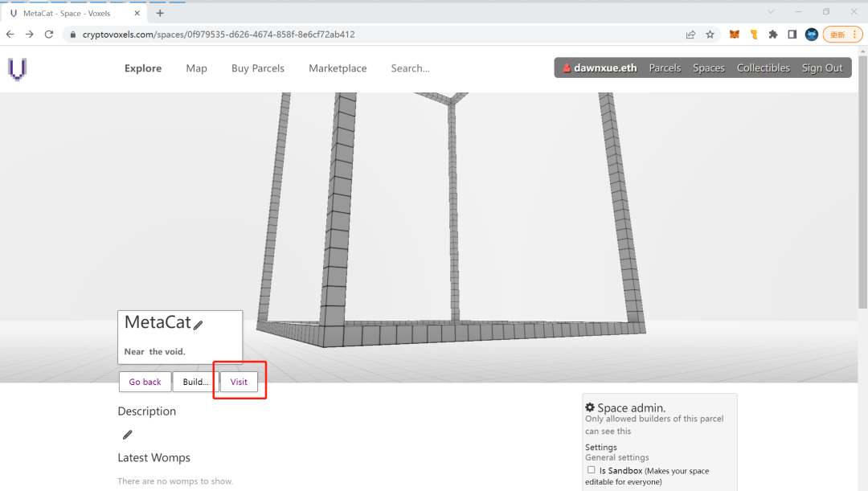Open the tab search chevron

pos(771,11)
